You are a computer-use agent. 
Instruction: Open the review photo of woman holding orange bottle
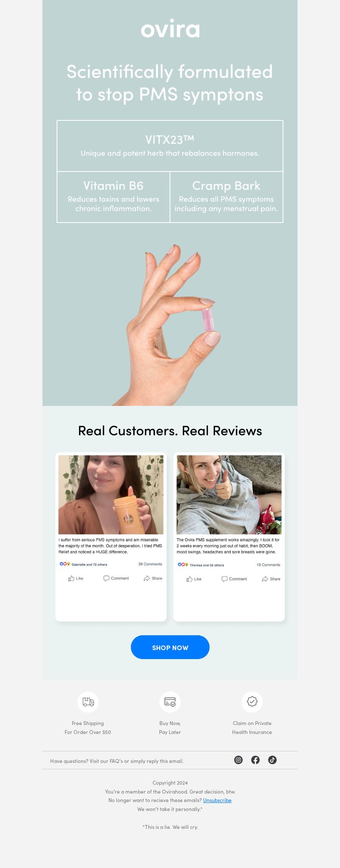coord(111,495)
